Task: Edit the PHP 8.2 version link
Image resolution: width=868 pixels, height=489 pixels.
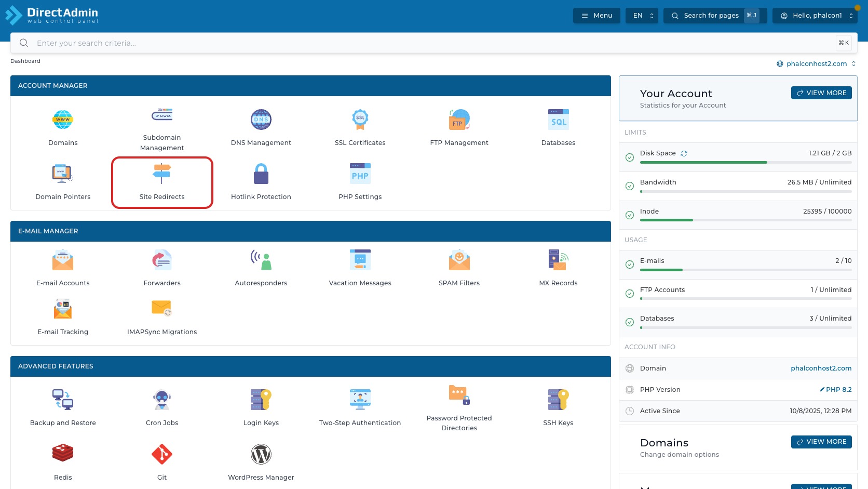Action: tap(835, 390)
